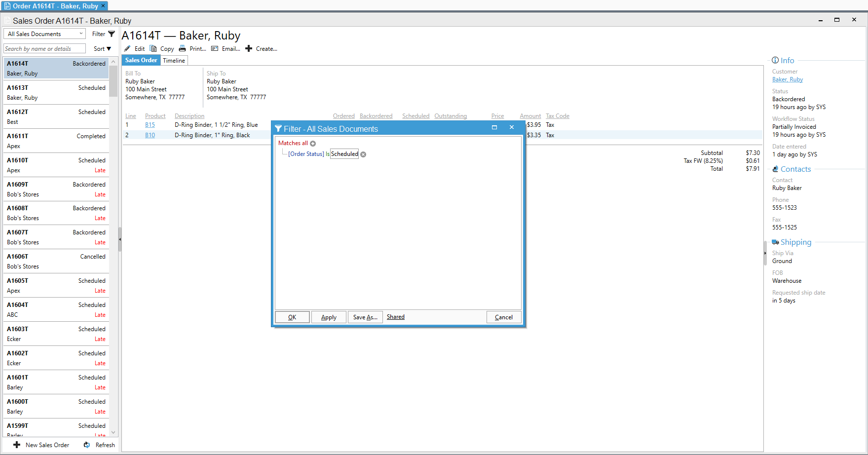Select order A1604T ABC
The image size is (868, 455).
coord(56,310)
